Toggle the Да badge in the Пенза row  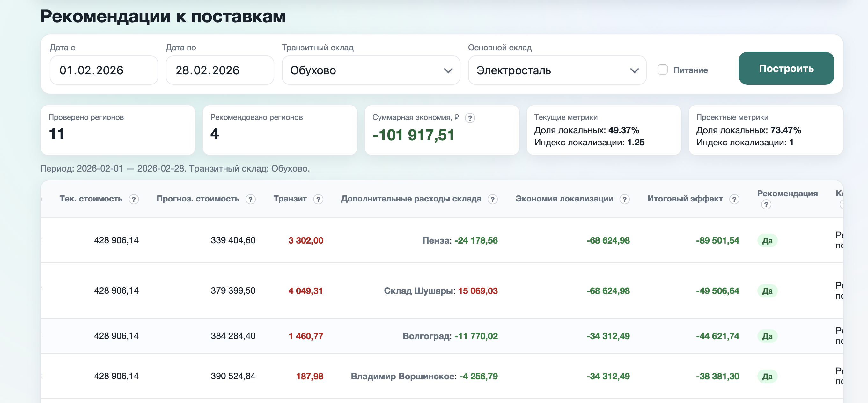767,240
